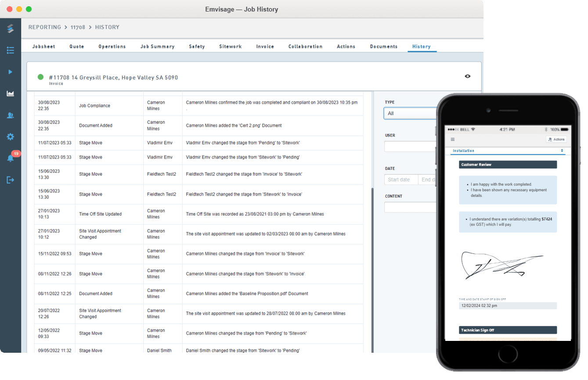Switch to the Jobsheet tab
Viewport: 588px width, 380px height.
point(44,47)
